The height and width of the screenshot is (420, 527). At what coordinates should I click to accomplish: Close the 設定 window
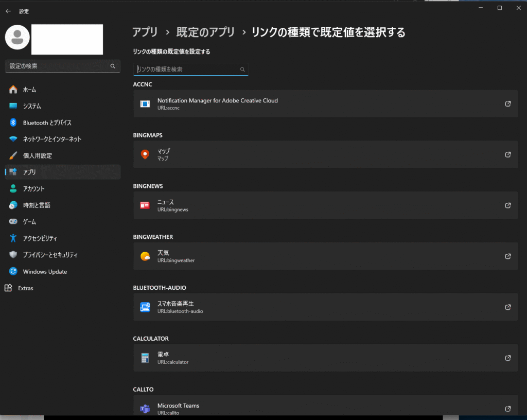pyautogui.click(x=519, y=8)
